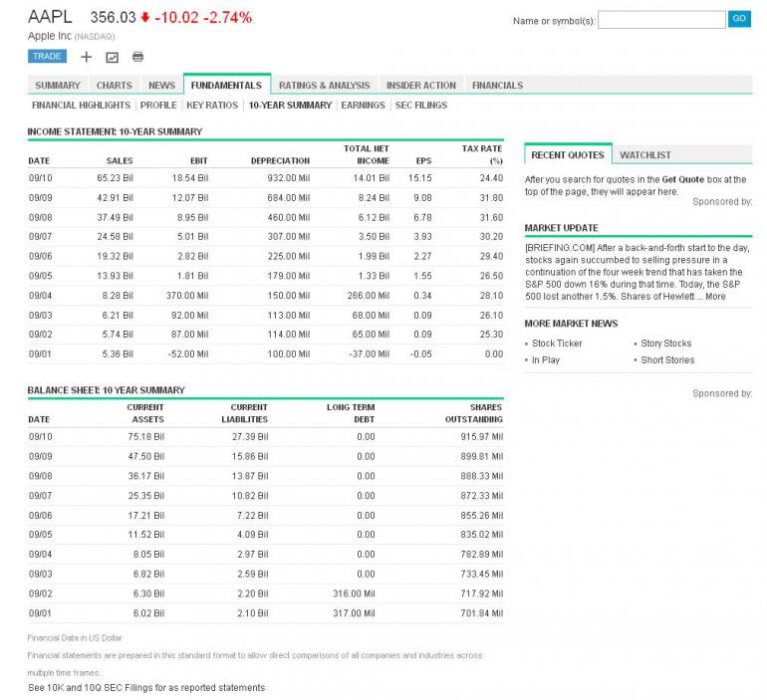This screenshot has height=700, width=767.
Task: Click net income value -37.00 Mil
Action: point(370,353)
